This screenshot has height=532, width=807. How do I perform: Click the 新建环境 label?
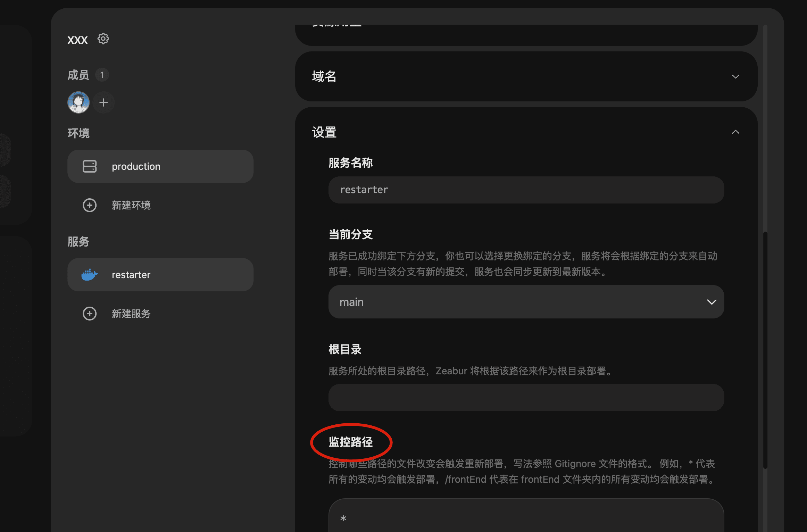point(131,205)
